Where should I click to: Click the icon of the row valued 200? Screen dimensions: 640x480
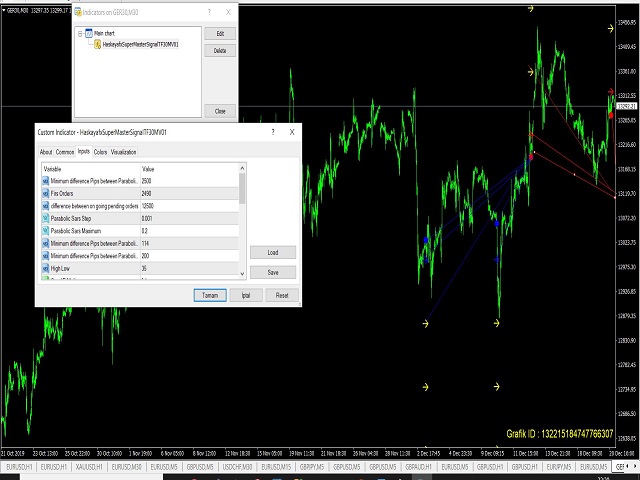click(45, 256)
